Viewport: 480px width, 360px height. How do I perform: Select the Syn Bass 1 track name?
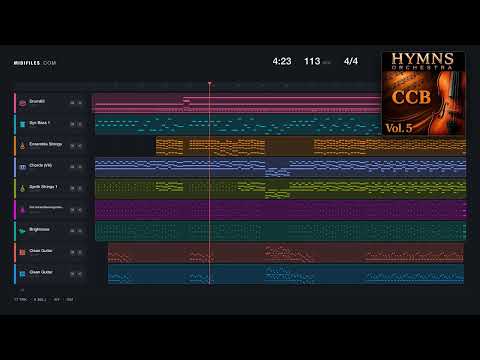40,123
